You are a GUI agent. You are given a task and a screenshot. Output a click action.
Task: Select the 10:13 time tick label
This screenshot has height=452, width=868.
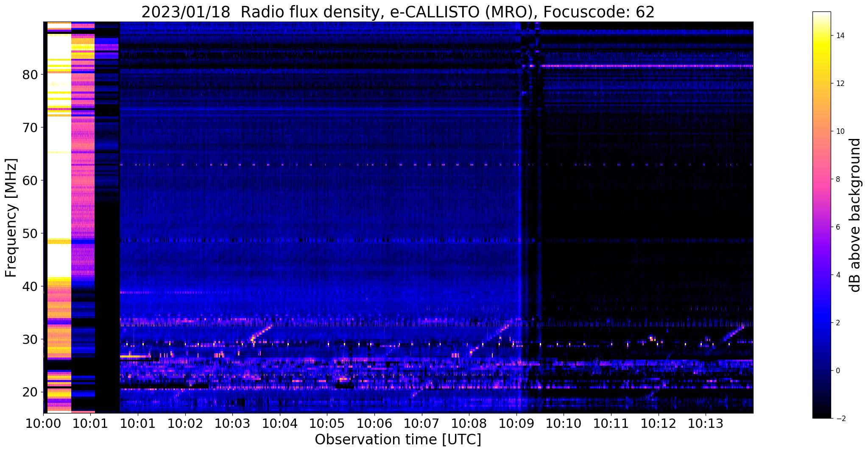click(706, 424)
